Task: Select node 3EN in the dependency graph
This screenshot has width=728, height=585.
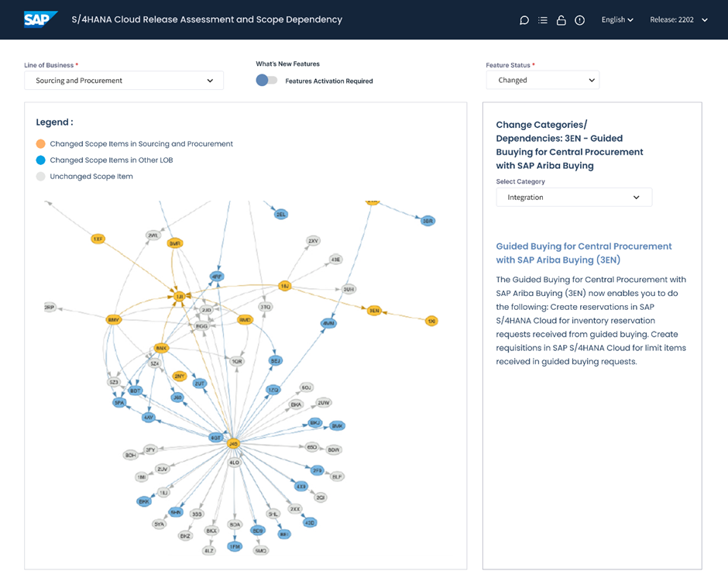Action: pyautogui.click(x=373, y=311)
